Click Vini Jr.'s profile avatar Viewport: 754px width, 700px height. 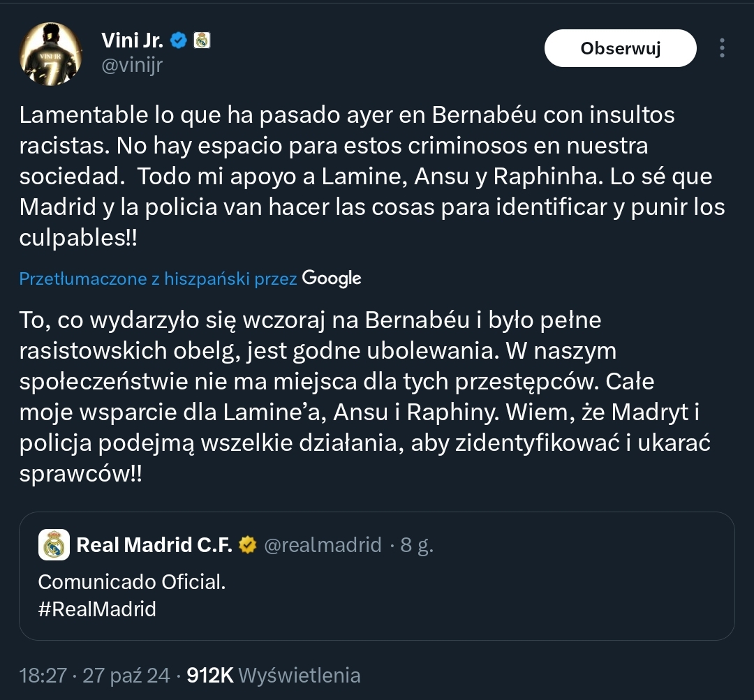click(x=49, y=54)
